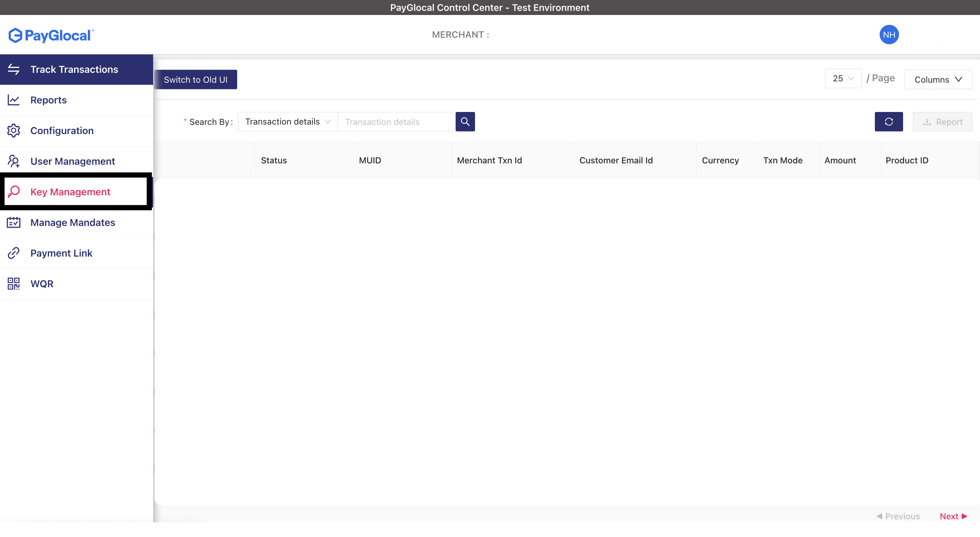This screenshot has width=980, height=537.
Task: Refresh the transaction list
Action: click(888, 122)
